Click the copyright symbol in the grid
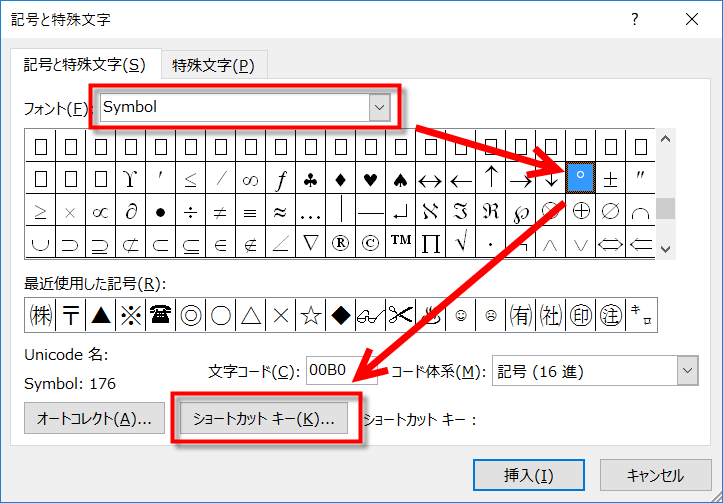723x503 pixels. coord(371,241)
